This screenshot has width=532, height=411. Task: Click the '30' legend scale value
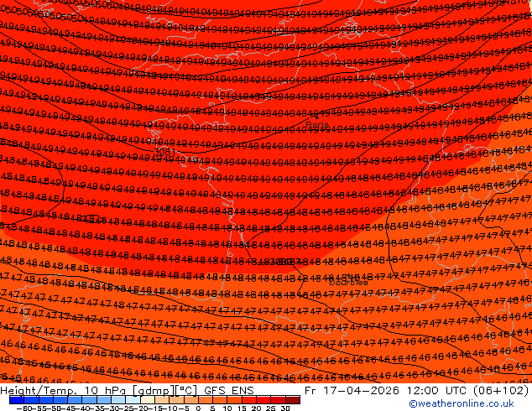[285, 408]
